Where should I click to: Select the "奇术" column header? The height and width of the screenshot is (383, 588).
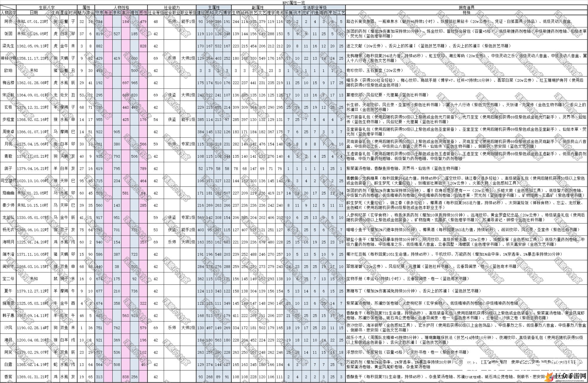[280, 13]
